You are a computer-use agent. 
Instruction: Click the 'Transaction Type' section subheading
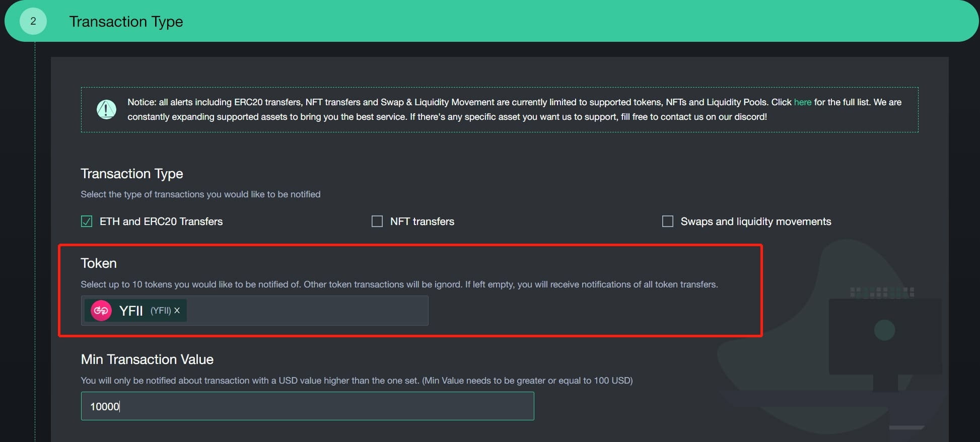132,174
